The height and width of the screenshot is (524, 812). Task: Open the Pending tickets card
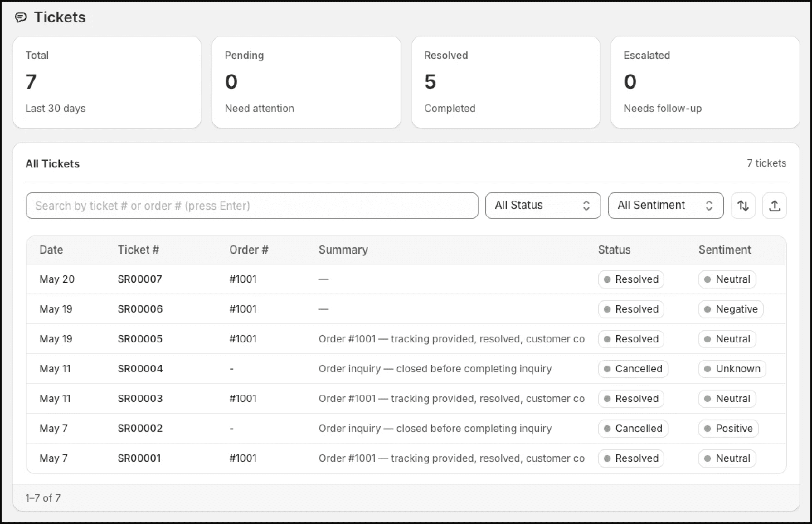click(x=306, y=82)
